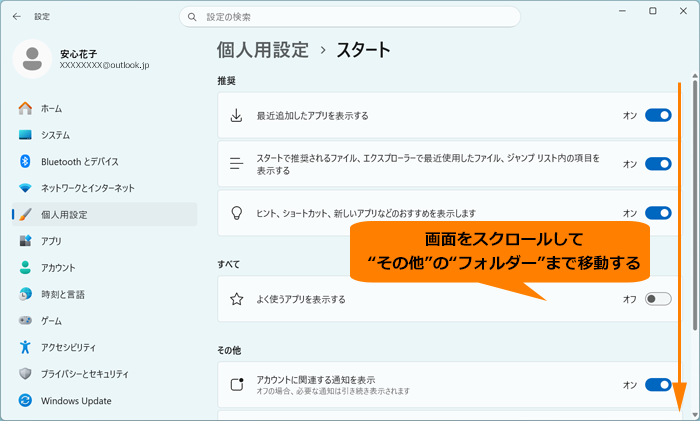Click the vertical scrollbar thumb

coord(695,205)
